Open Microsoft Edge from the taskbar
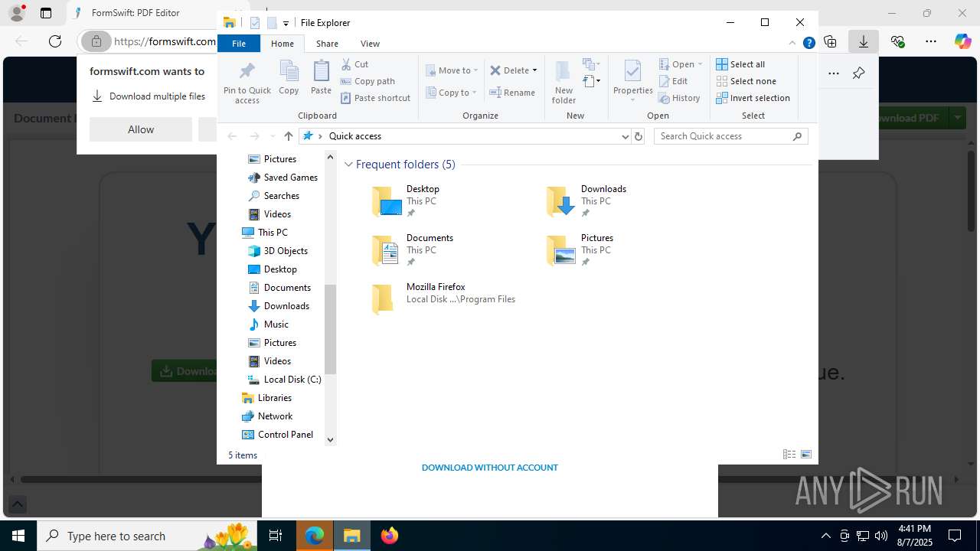 (315, 536)
